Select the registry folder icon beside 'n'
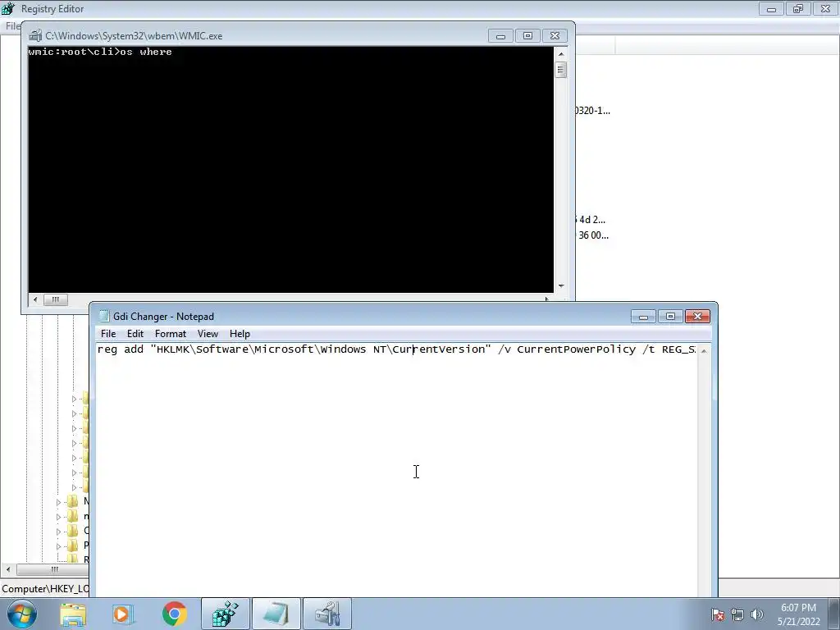This screenshot has height=630, width=840. [73, 517]
